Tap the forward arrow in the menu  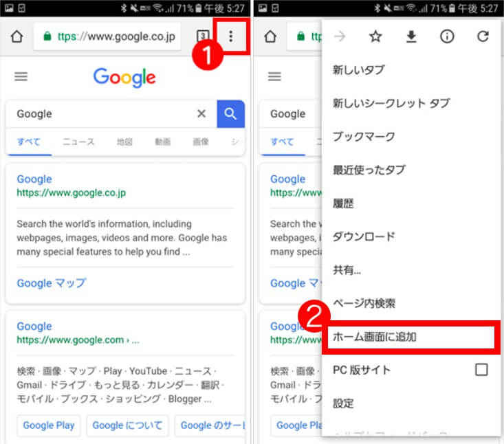[340, 37]
